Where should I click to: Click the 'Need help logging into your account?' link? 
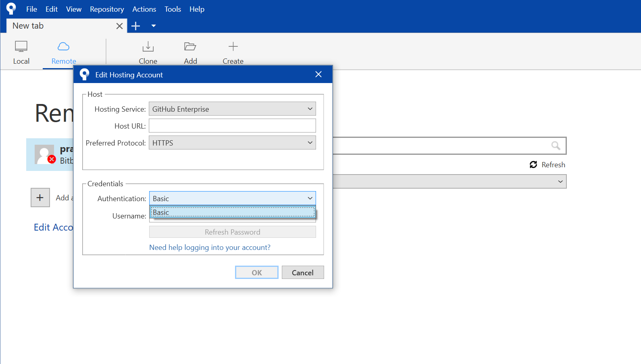[x=210, y=248]
